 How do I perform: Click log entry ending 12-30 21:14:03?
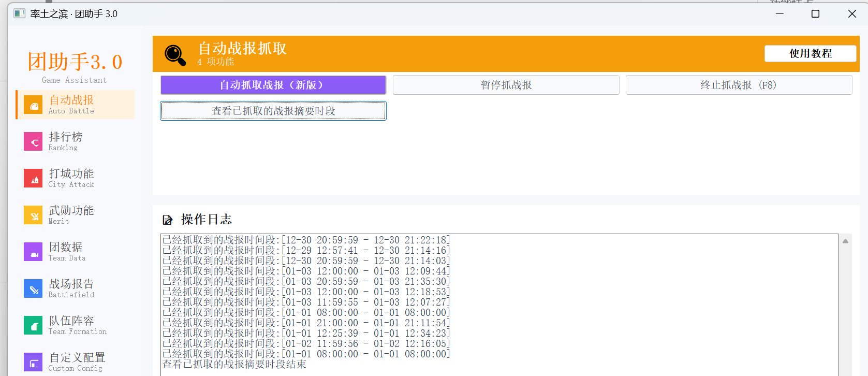306,261
